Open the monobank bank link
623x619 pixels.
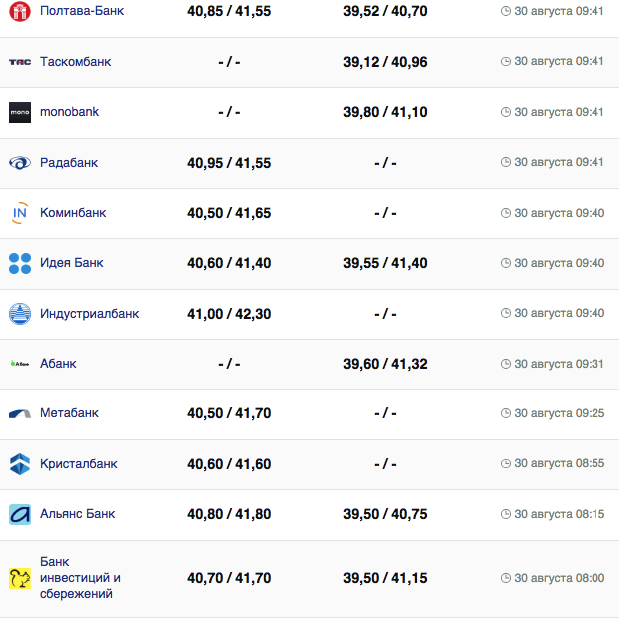[69, 112]
